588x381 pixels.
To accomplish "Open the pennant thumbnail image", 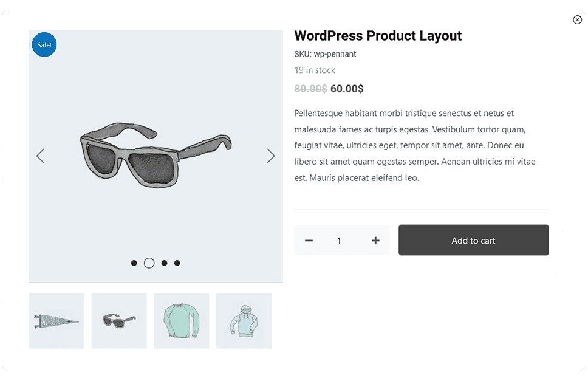I will click(56, 321).
